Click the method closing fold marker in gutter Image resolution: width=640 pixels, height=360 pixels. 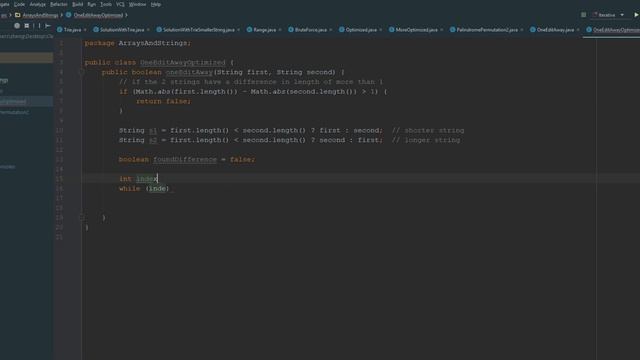pyautogui.click(x=82, y=218)
